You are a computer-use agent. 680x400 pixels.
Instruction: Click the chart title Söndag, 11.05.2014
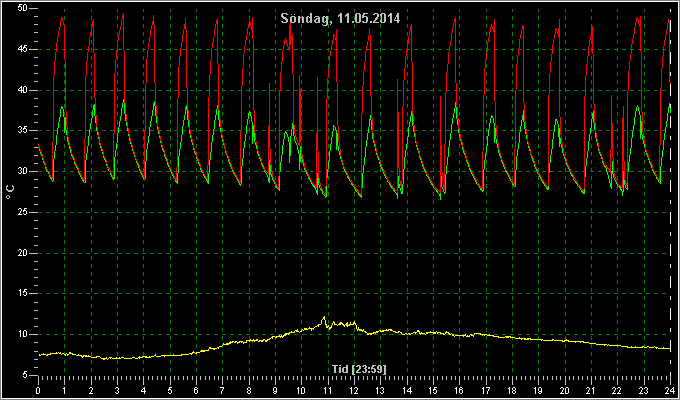click(340, 18)
